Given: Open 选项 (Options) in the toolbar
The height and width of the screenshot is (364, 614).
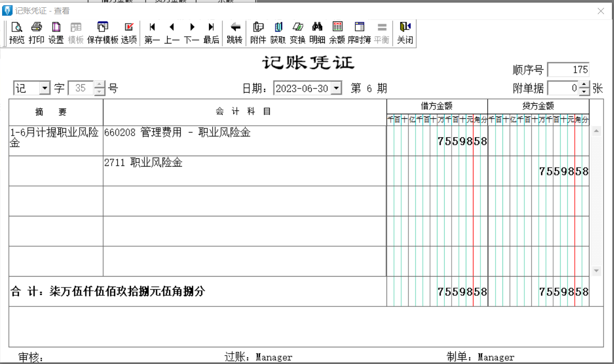Looking at the screenshot, I should click(129, 32).
